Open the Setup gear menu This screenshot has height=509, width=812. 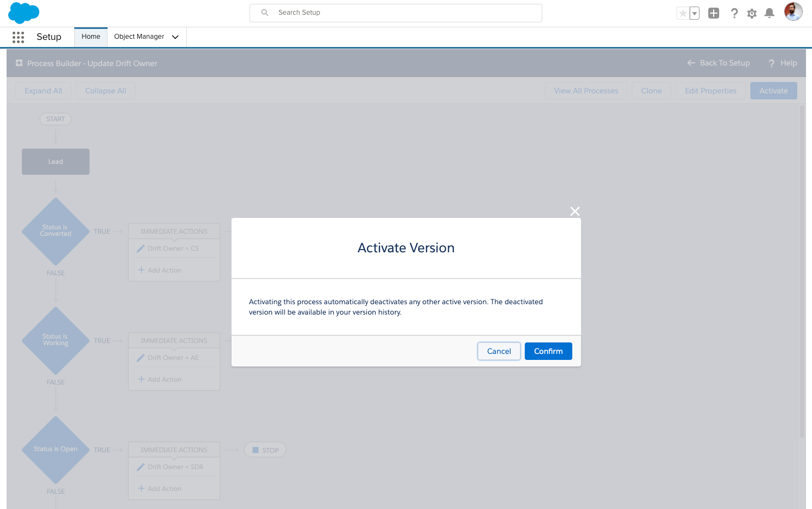click(x=752, y=13)
